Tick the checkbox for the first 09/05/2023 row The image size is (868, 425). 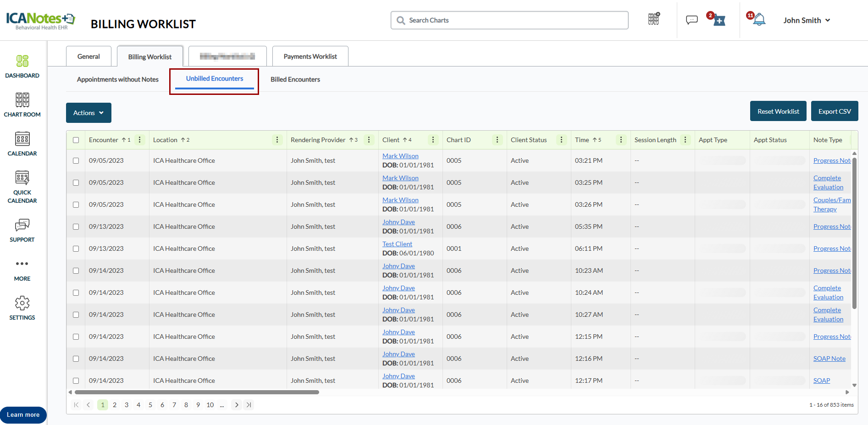click(x=76, y=160)
